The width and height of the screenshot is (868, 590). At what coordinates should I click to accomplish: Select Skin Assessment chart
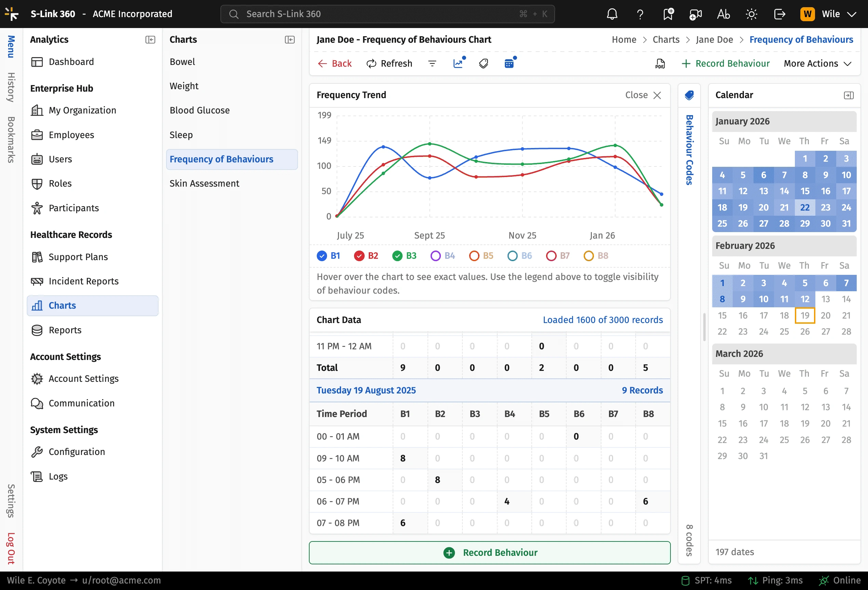(x=204, y=184)
